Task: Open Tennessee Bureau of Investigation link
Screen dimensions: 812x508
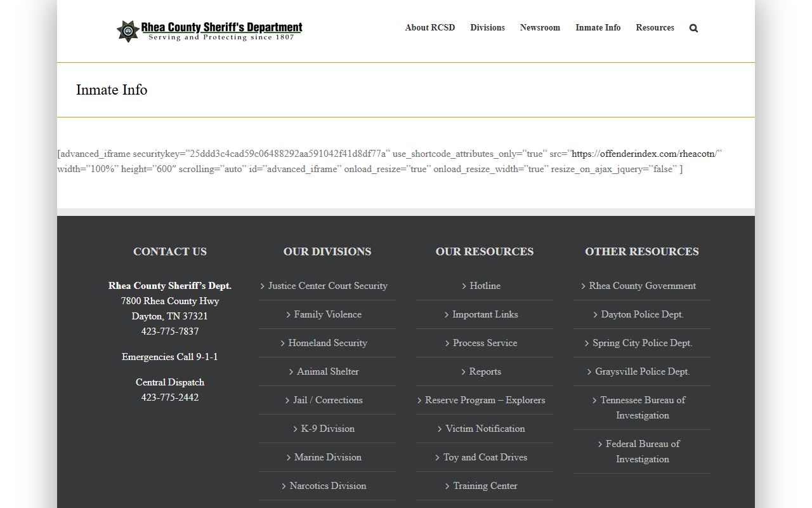Action: coord(642,408)
